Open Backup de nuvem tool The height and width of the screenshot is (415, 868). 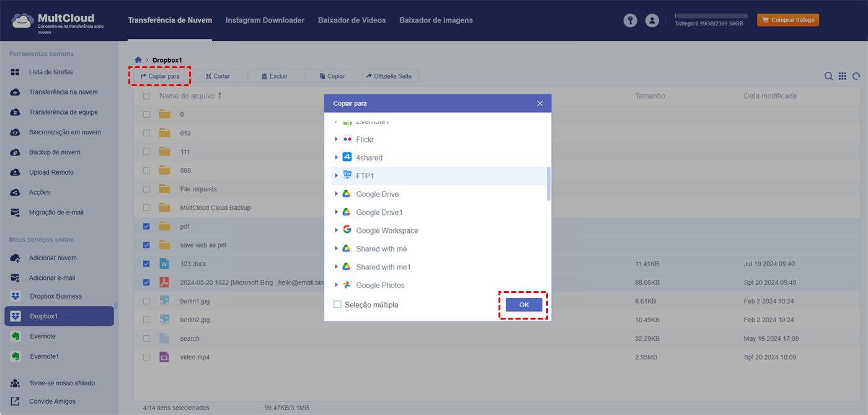coord(54,152)
